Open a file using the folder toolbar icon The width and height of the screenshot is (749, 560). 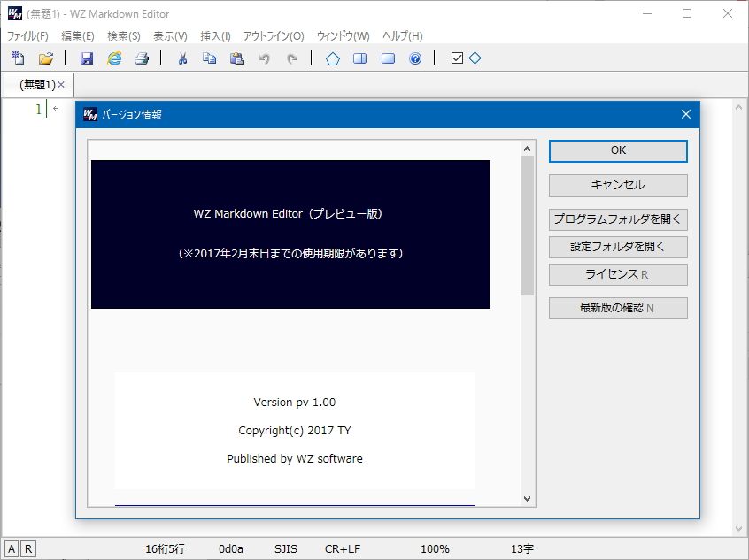point(47,58)
